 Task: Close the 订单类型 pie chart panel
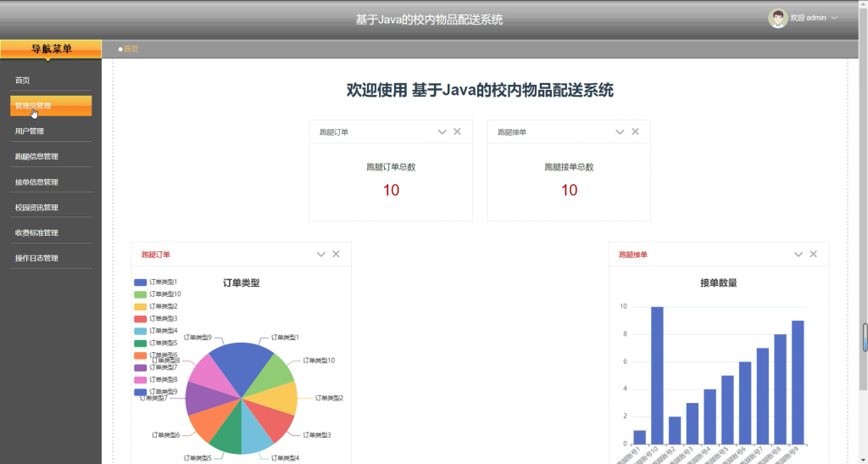[x=336, y=254]
